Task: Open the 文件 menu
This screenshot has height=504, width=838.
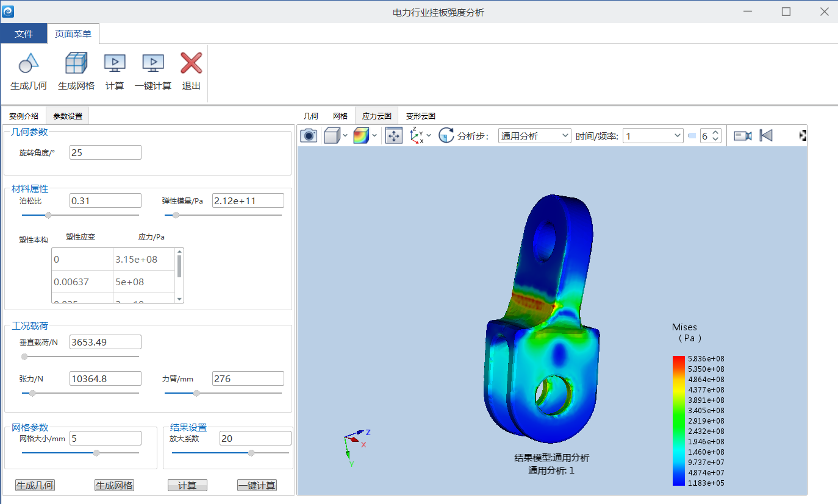Action: click(24, 34)
